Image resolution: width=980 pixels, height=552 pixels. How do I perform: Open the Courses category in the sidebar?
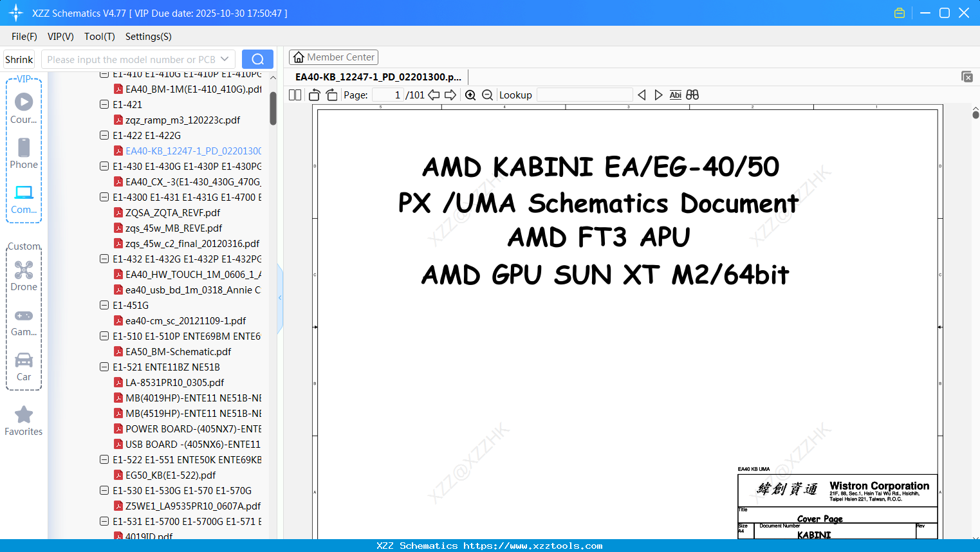[24, 108]
